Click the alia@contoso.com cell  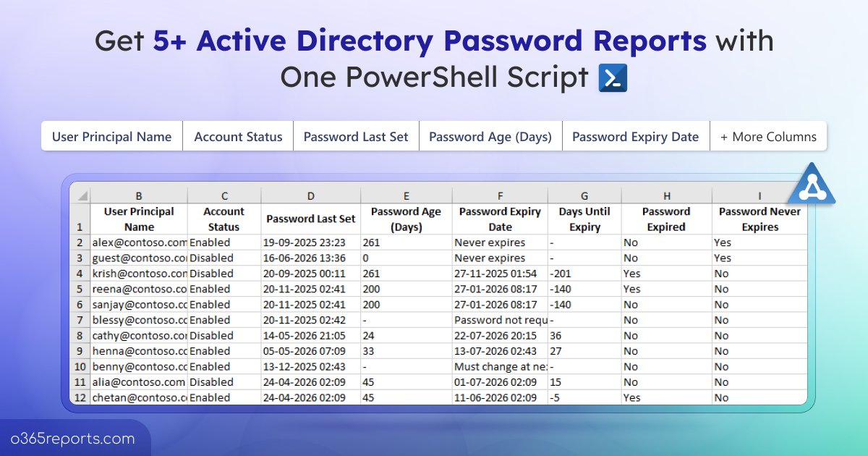click(139, 382)
